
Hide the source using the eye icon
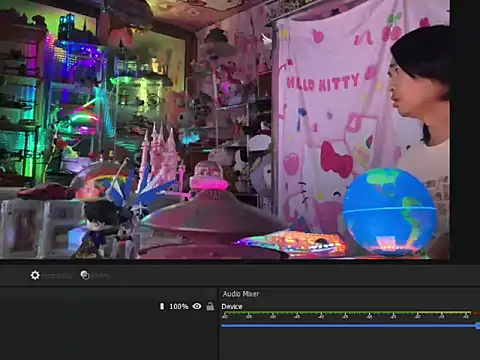coord(197,306)
